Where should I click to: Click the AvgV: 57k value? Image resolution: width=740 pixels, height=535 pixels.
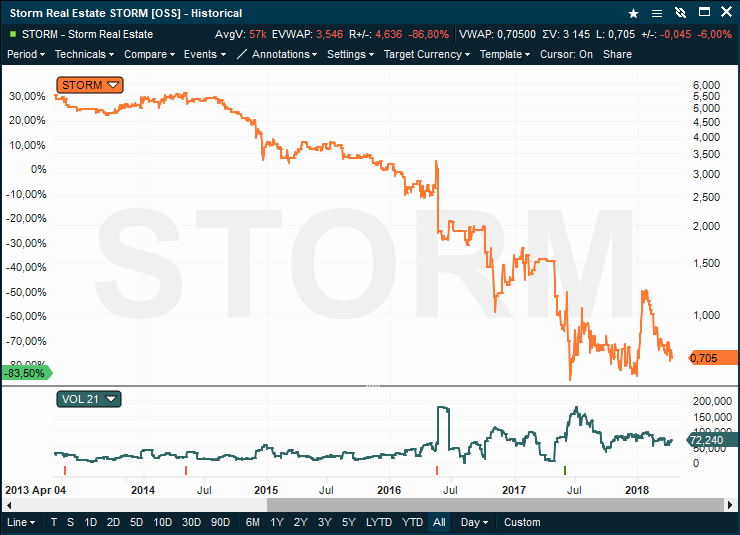coord(241,34)
